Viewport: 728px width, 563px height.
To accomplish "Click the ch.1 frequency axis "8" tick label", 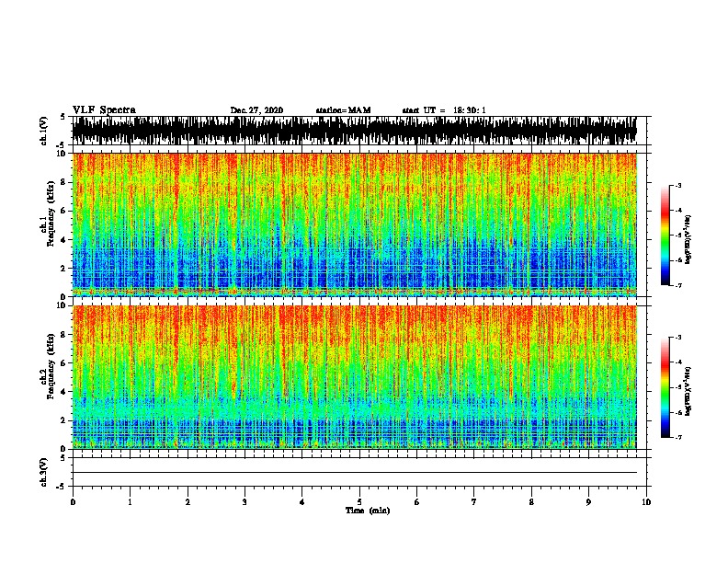I will (x=63, y=182).
